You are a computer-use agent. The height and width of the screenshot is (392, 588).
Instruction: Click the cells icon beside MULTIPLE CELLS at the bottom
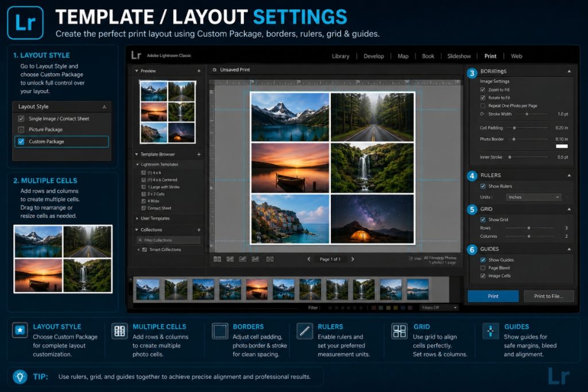pyautogui.click(x=119, y=331)
